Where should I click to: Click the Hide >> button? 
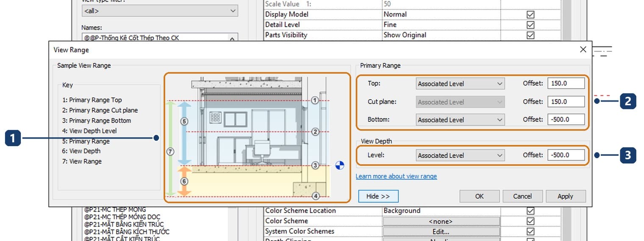[x=378, y=196]
